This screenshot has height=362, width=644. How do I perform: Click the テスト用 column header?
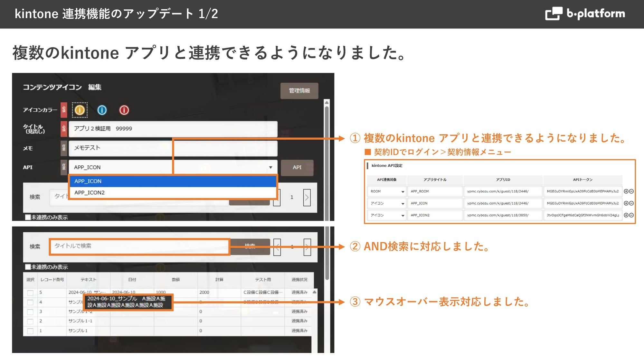[263, 280]
